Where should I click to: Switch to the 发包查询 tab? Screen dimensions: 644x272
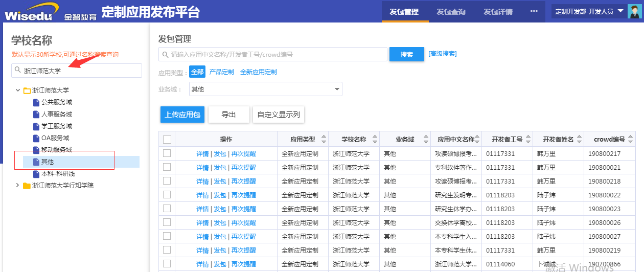[451, 12]
